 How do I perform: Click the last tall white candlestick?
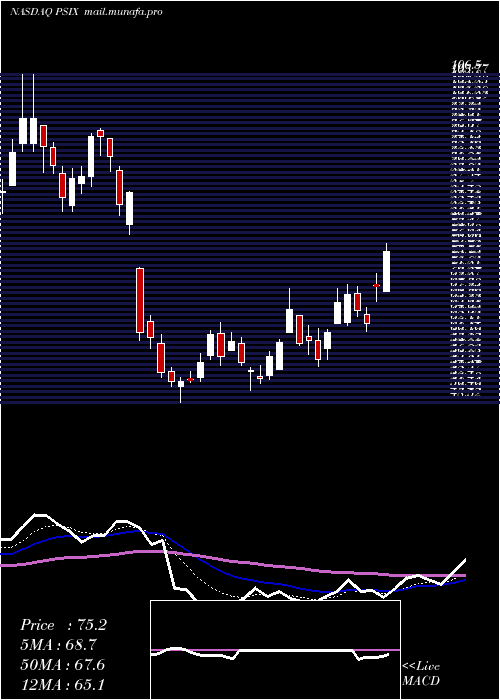(386, 271)
